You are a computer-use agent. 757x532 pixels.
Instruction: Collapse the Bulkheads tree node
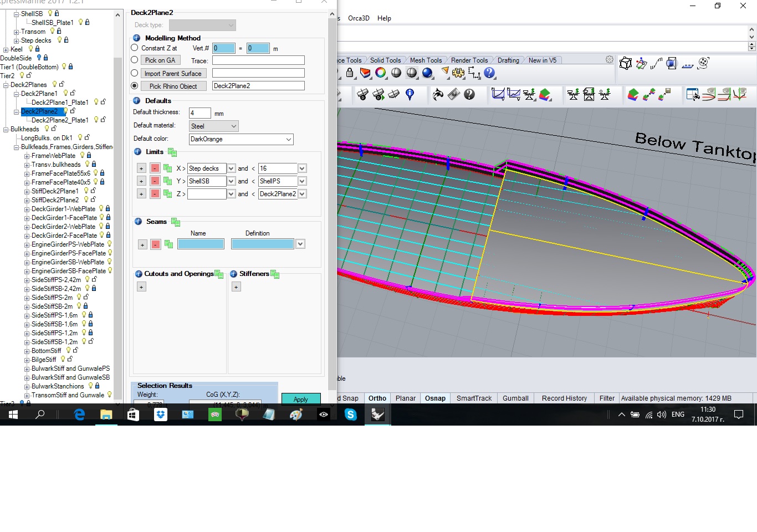pos(6,129)
